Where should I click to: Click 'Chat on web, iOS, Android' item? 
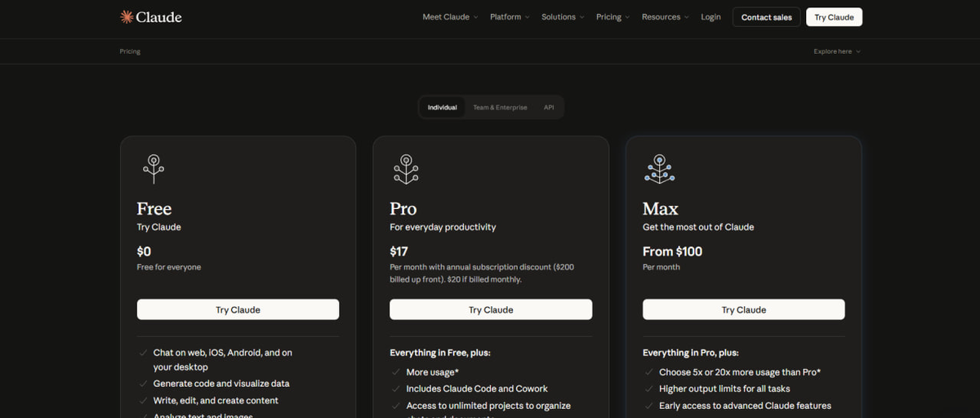pos(223,360)
